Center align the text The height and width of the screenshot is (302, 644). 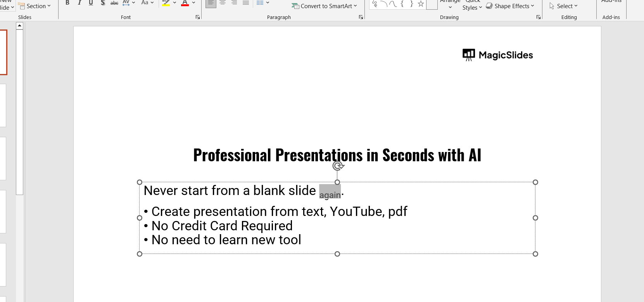(x=223, y=3)
